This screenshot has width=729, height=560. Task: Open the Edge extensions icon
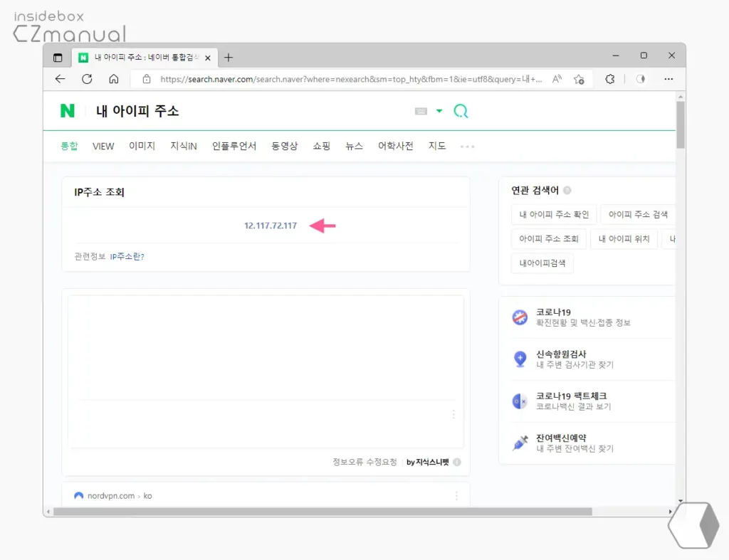click(610, 79)
